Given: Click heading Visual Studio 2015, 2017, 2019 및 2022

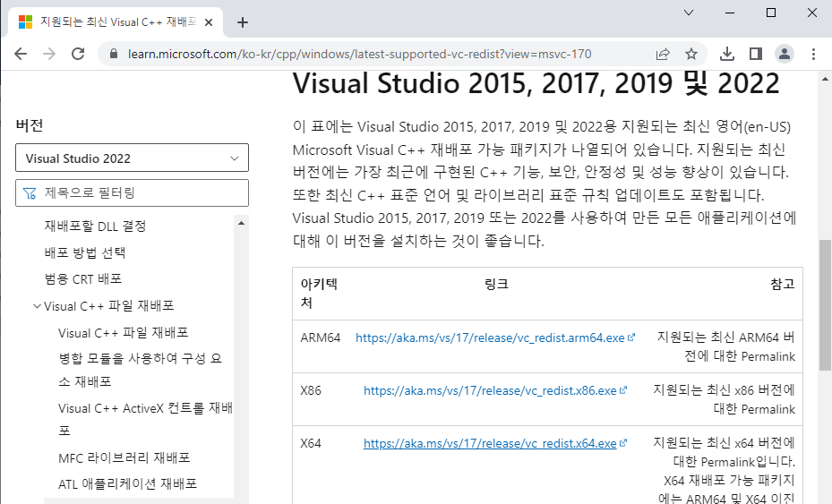Looking at the screenshot, I should tap(536, 84).
